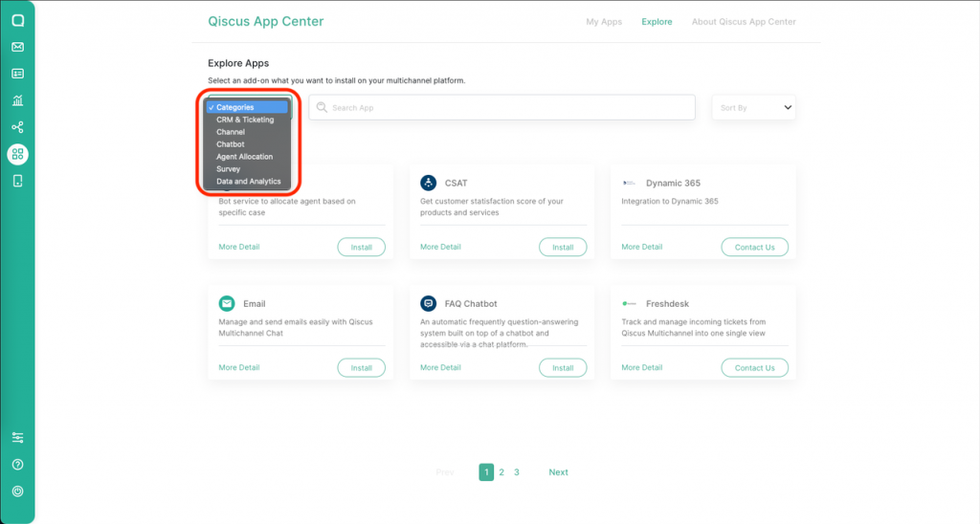Click the FAQ Chatbot app title

click(x=471, y=303)
